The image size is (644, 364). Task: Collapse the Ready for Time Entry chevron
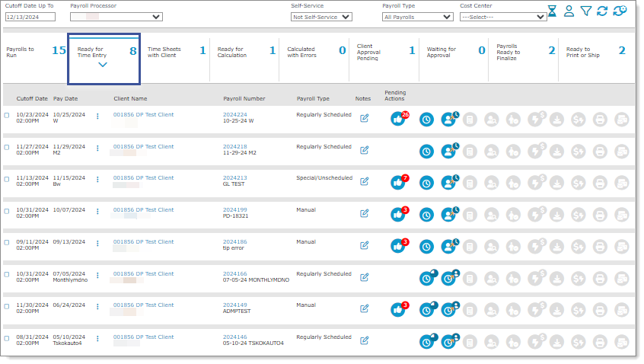[103, 65]
